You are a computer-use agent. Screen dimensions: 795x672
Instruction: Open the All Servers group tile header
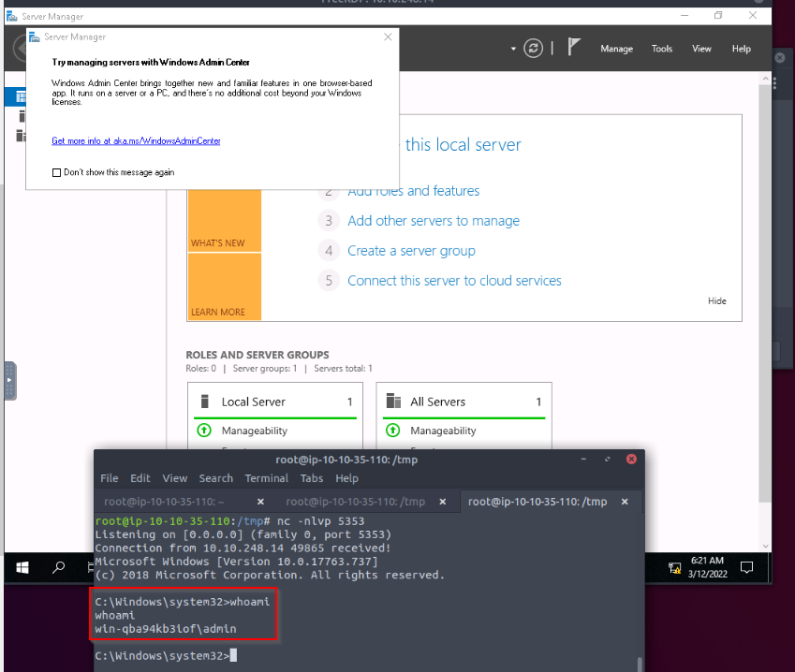464,402
